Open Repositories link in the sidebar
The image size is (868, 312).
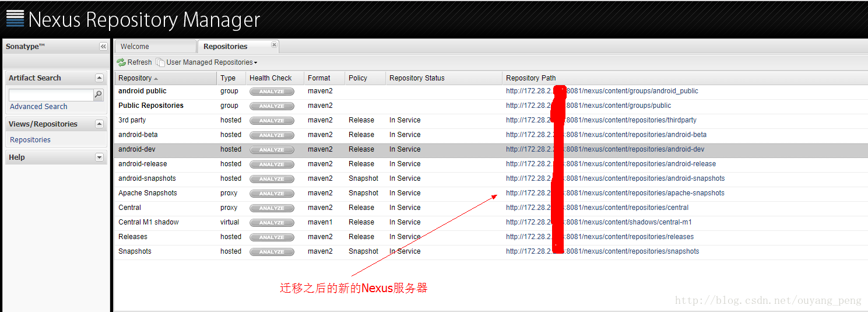[30, 140]
